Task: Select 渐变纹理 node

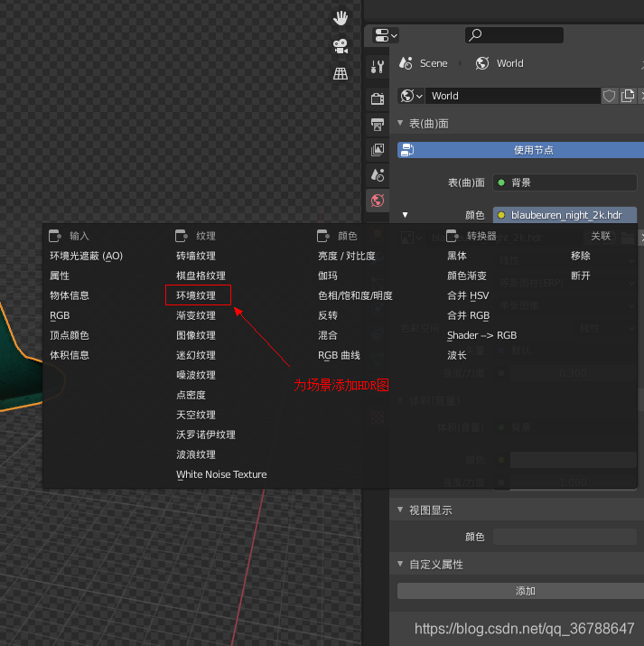Action: (x=196, y=315)
